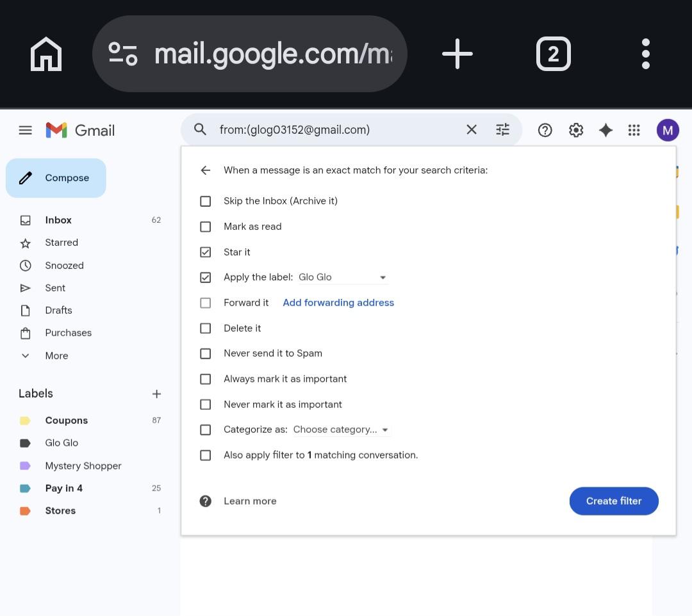
Task: Enable Never send it to Spam
Action: (205, 353)
